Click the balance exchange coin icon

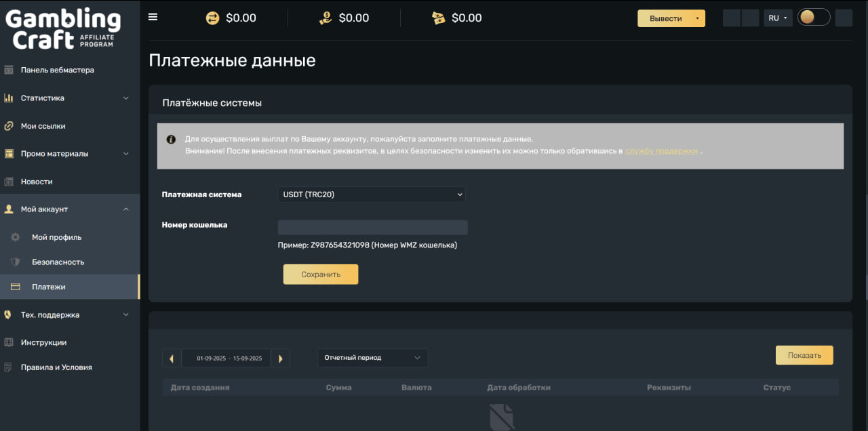[213, 18]
